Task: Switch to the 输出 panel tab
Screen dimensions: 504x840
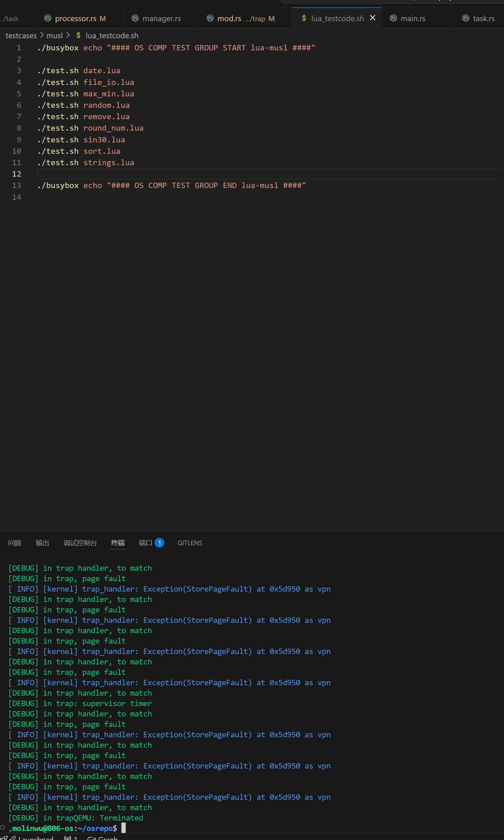Action: point(43,543)
